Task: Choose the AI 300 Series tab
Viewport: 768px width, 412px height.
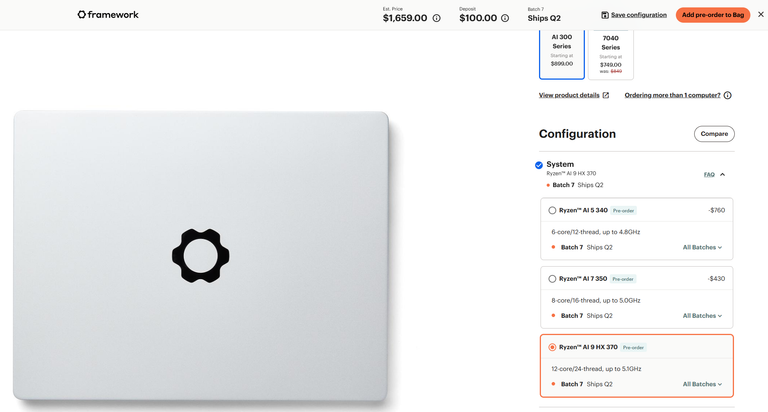Action: tap(562, 54)
